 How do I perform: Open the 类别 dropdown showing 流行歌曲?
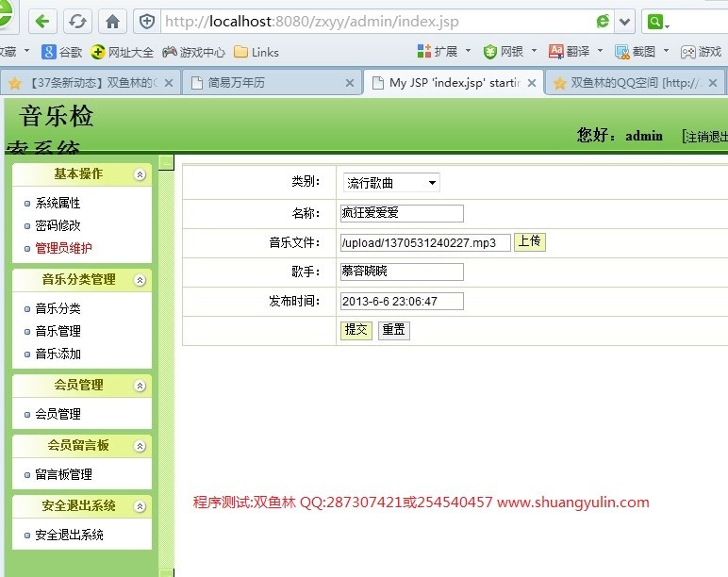(x=391, y=183)
